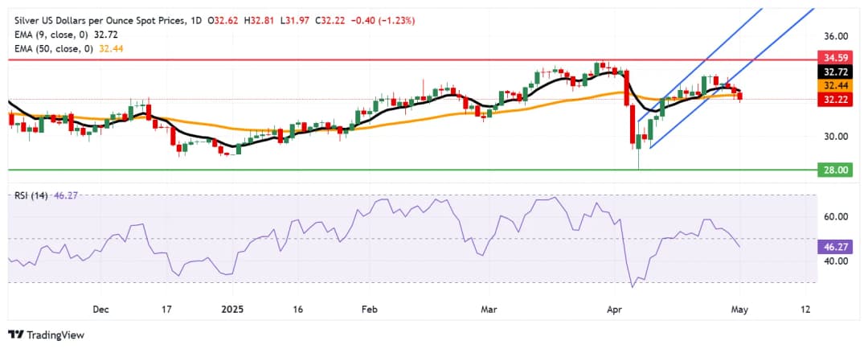Select the RSI (14) indicator legend
This screenshot has width=868, height=349.
coord(29,195)
